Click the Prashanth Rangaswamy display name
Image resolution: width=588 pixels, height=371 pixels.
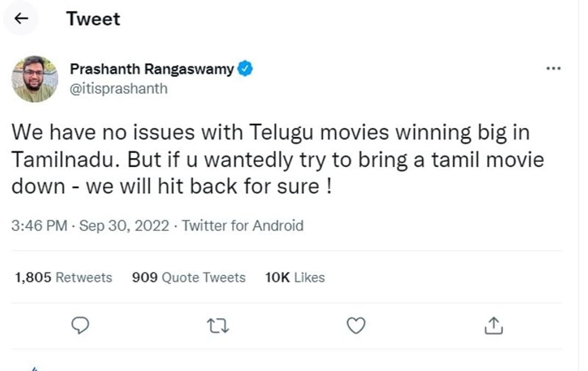point(152,69)
